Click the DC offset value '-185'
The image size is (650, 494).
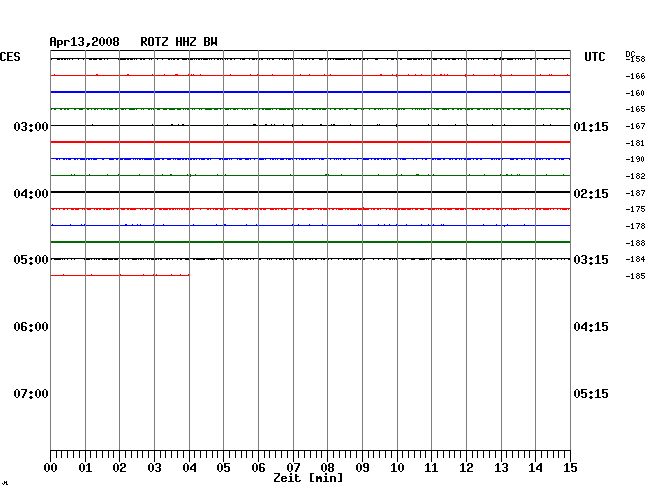pos(635,276)
